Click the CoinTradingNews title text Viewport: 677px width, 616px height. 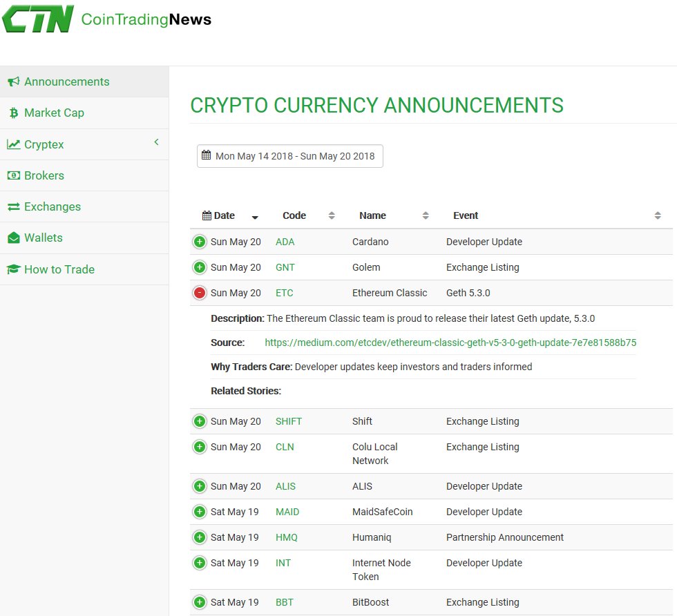pyautogui.click(x=146, y=19)
